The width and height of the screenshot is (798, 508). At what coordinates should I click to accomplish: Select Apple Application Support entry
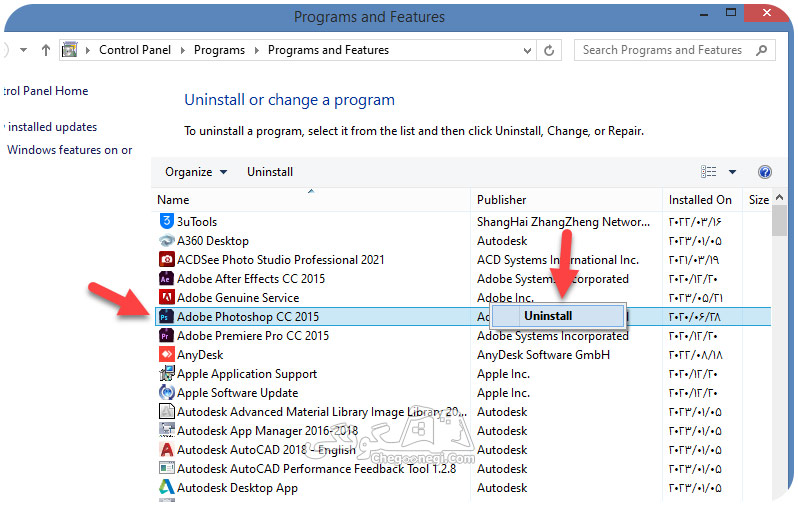coord(247,374)
